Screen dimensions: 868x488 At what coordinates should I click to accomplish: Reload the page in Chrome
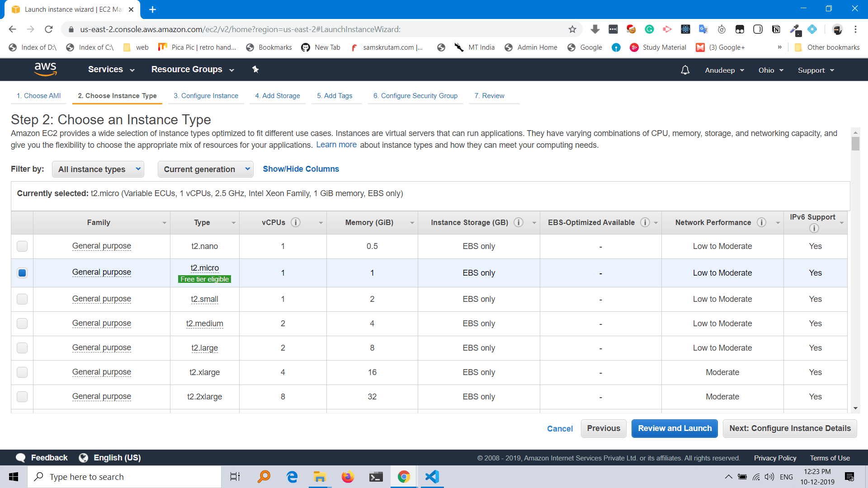click(49, 29)
